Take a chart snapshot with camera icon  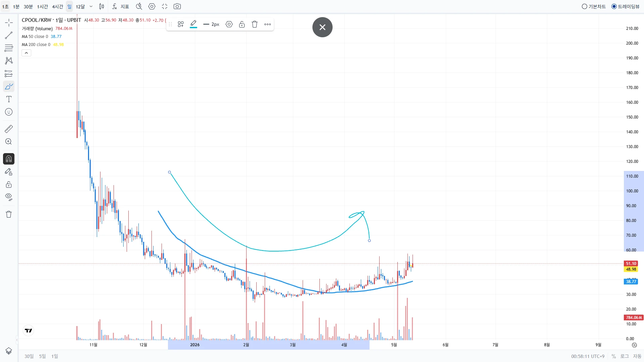(177, 6)
